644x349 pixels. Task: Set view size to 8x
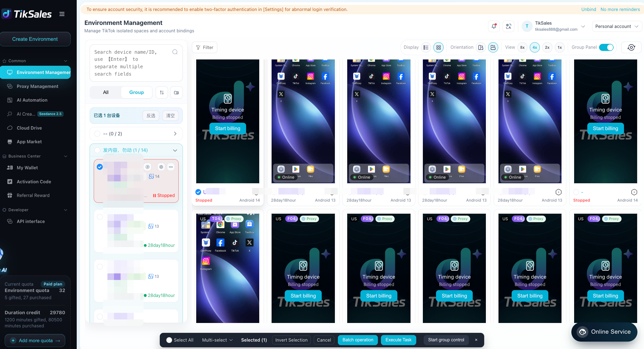(x=522, y=47)
